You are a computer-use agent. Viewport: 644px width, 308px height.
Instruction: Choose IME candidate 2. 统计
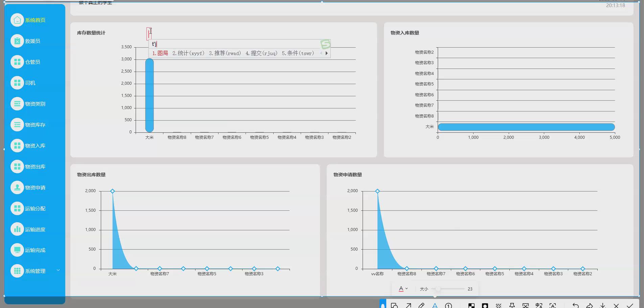(188, 53)
